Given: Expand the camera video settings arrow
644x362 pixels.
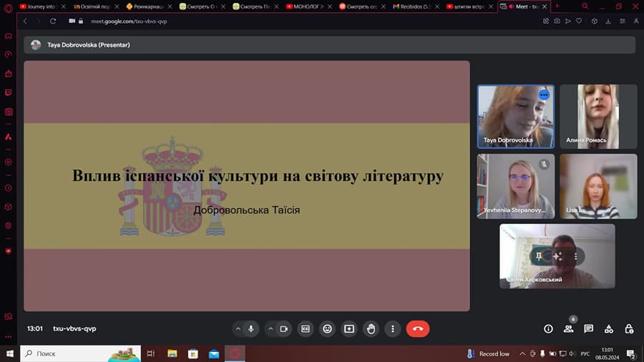Looking at the screenshot, I should [x=270, y=329].
